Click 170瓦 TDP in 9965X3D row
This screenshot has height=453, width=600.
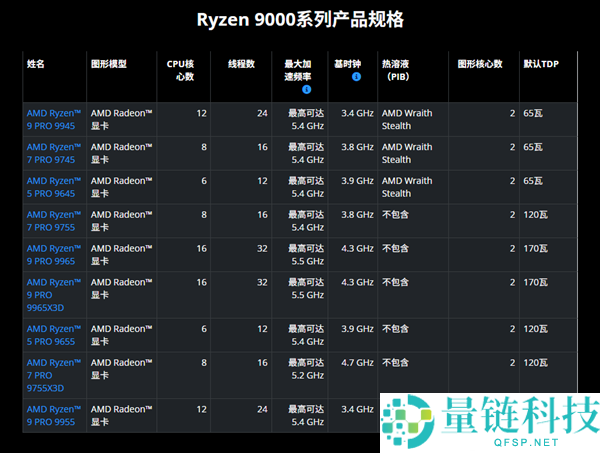coord(536,282)
